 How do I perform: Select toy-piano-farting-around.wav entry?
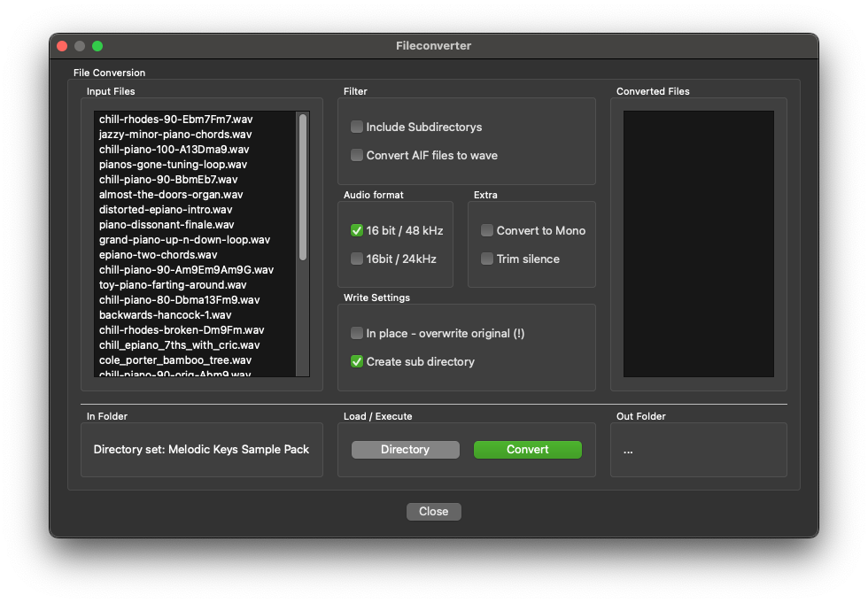click(173, 285)
